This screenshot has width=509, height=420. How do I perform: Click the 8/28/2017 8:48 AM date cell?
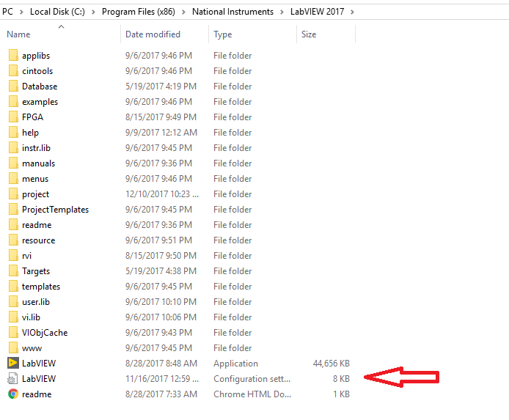(161, 364)
